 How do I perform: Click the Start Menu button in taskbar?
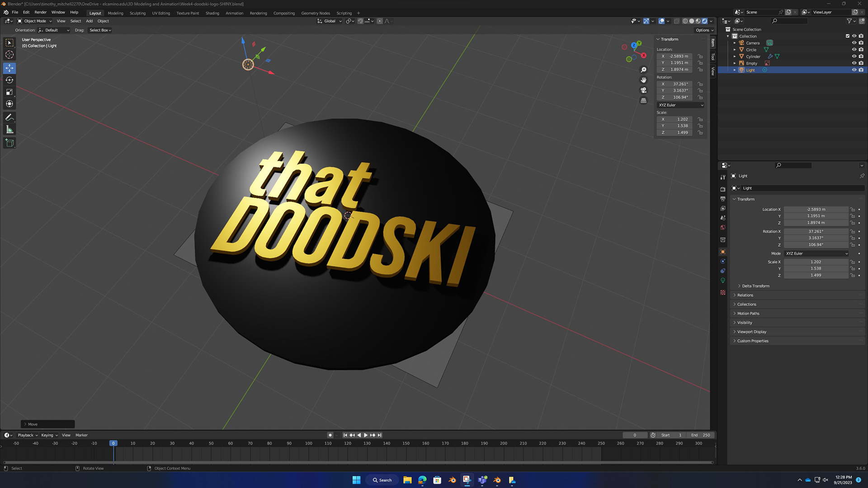click(356, 480)
